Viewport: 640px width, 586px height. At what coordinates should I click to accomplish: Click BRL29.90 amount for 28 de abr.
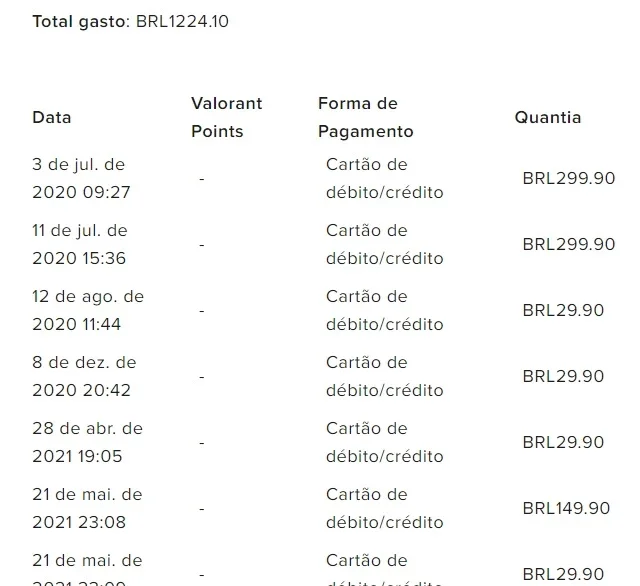click(x=563, y=442)
